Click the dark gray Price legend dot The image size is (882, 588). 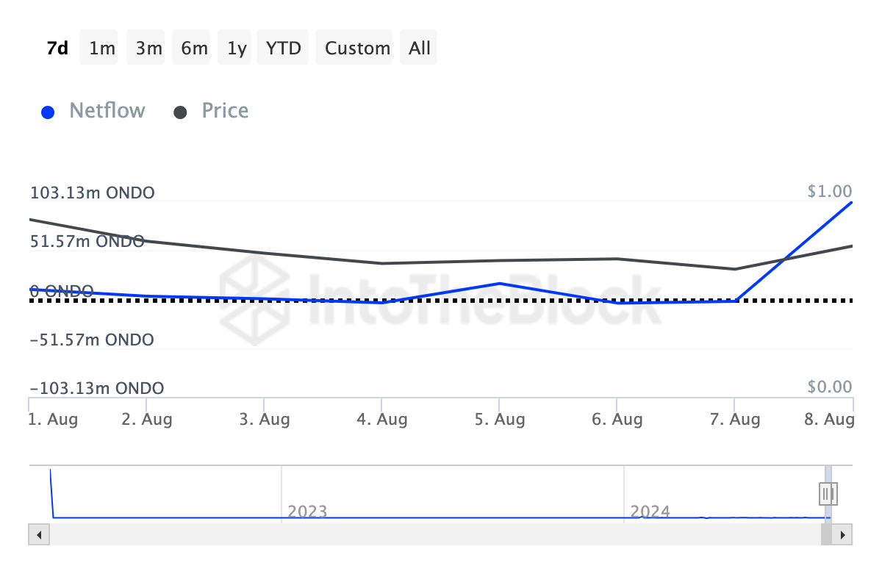(181, 112)
